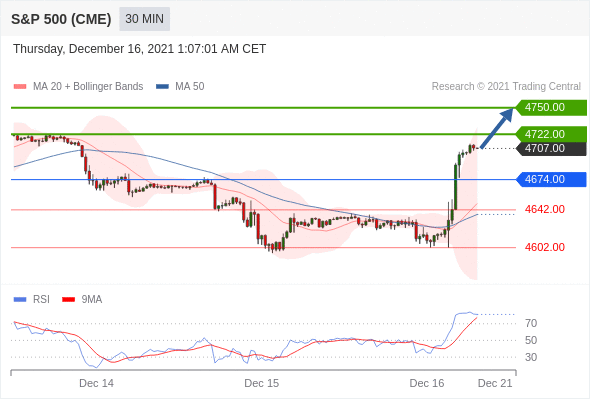The width and height of the screenshot is (590, 400).
Task: Click the Dec 14 date on timeline
Action: click(x=96, y=383)
